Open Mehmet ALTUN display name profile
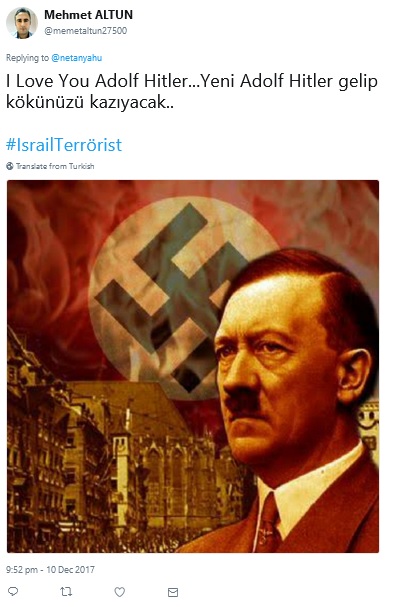This screenshot has width=402, height=607. click(x=88, y=15)
